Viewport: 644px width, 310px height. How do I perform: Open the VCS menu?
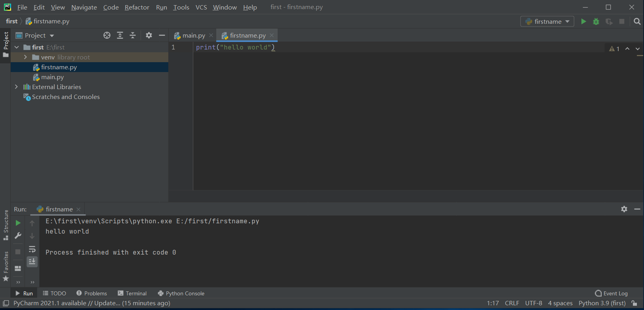click(201, 7)
